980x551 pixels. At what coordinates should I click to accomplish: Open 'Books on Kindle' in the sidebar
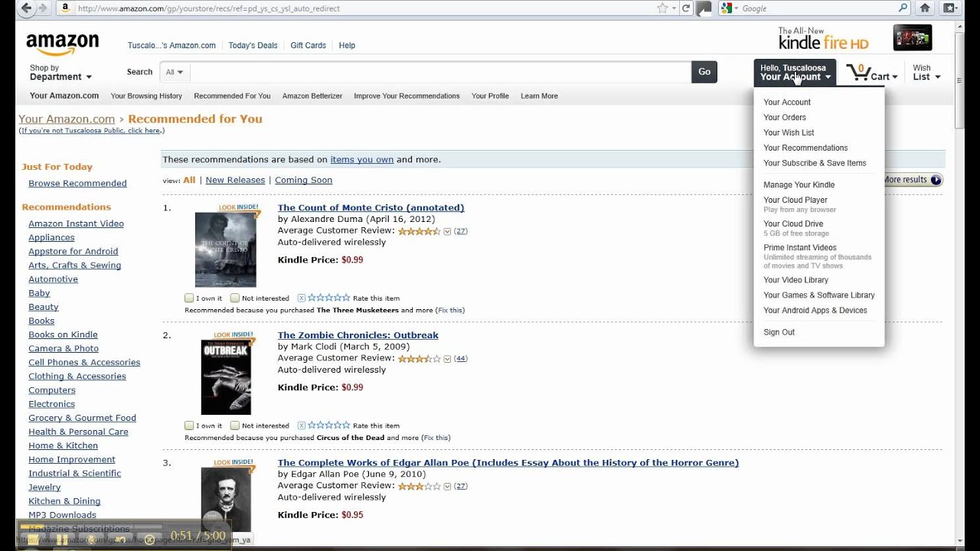point(63,334)
